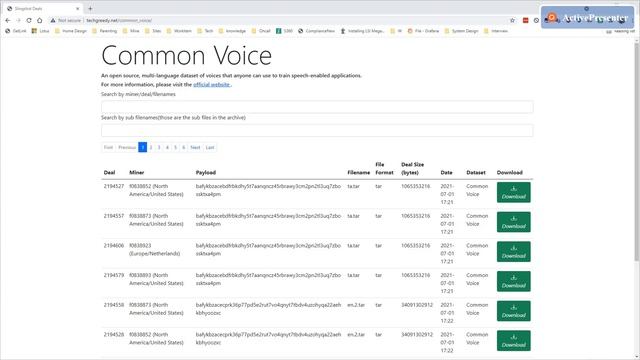This screenshot has width=640, height=360.
Task: Click 34091302912 size in deal 2194528 row
Action: (x=417, y=335)
